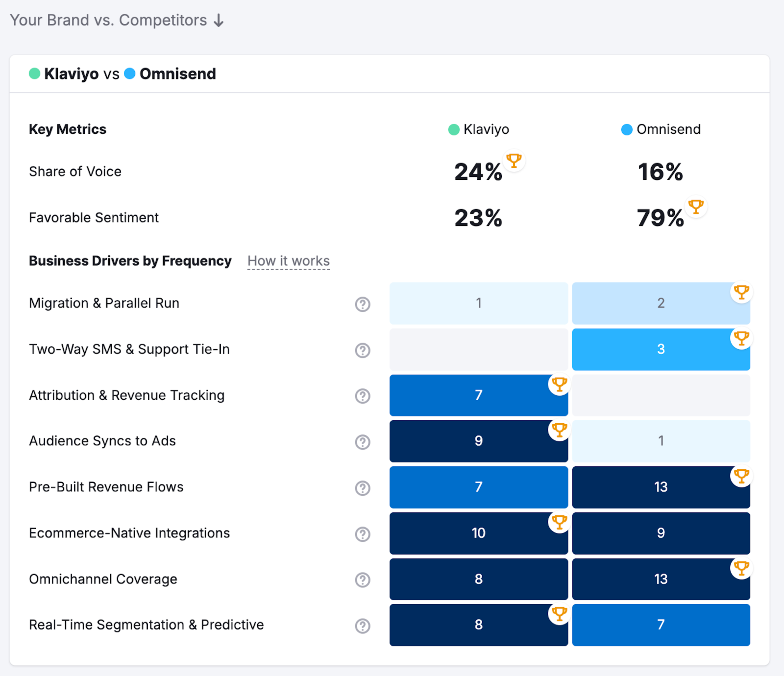Click trophy icon next to Klaviyo 24% share
This screenshot has height=676, width=784.
514,161
